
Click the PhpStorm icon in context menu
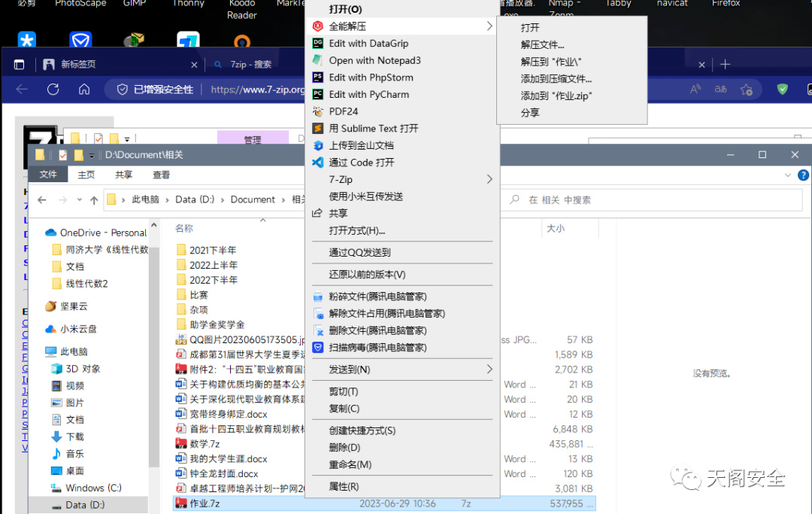click(x=318, y=78)
